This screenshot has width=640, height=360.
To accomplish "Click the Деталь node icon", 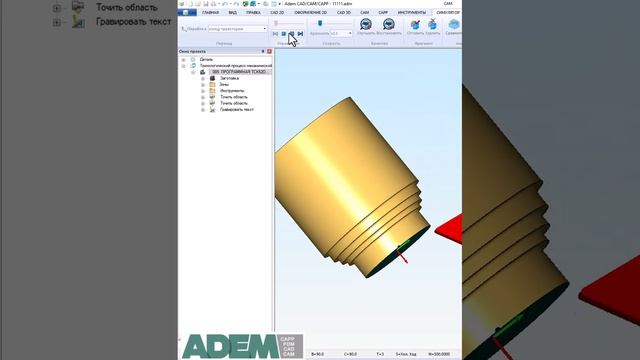I will pyautogui.click(x=193, y=60).
